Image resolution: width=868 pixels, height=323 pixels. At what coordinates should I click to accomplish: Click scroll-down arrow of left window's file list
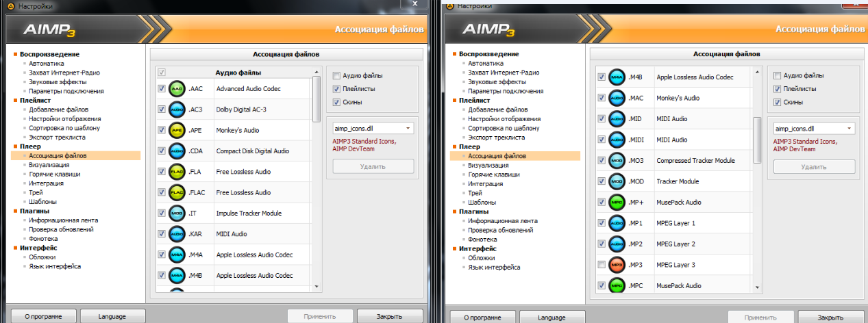click(x=317, y=288)
